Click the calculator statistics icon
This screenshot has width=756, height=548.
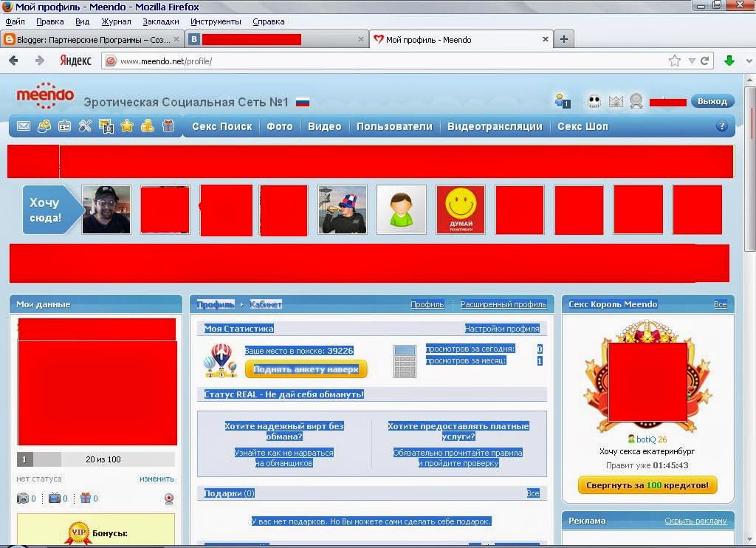click(405, 361)
